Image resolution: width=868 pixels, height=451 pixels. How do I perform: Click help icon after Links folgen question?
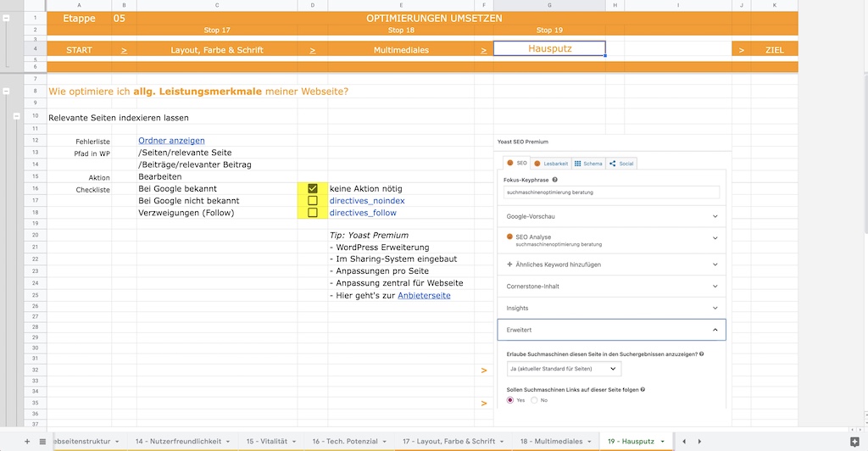(643, 390)
